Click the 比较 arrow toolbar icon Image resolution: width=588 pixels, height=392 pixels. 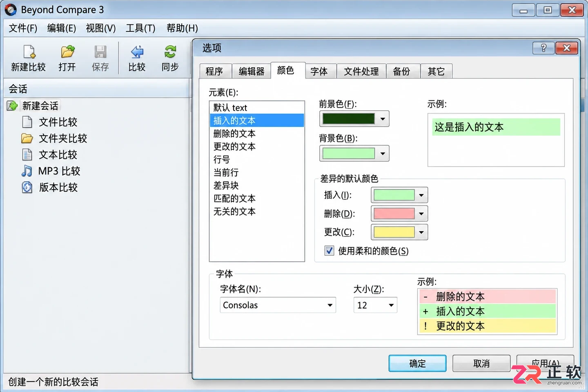pyautogui.click(x=137, y=52)
